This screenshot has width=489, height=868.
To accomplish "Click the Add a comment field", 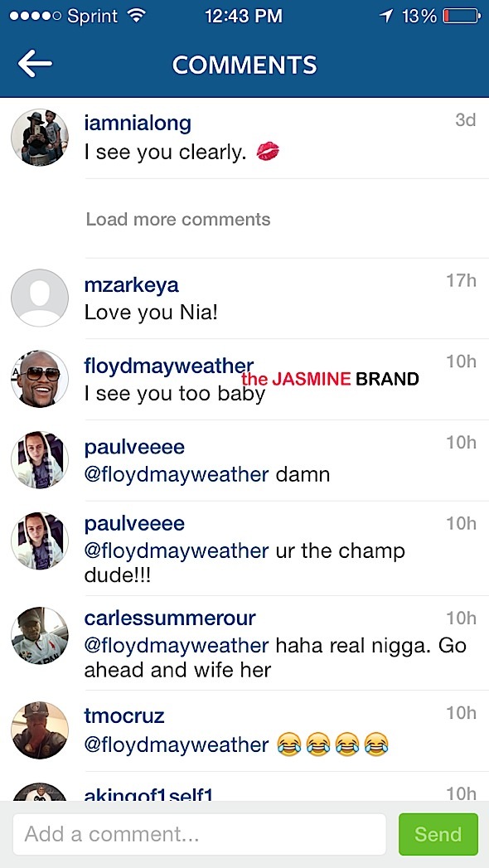I will click(199, 834).
